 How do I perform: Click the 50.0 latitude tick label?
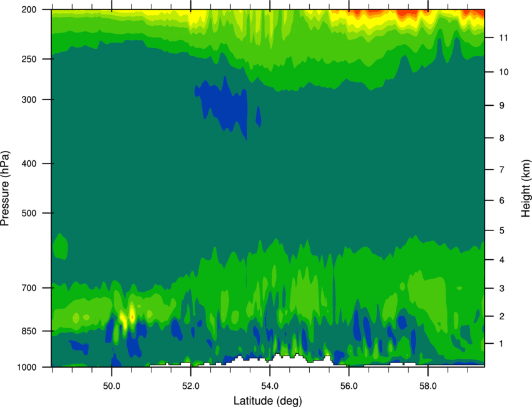(111, 386)
